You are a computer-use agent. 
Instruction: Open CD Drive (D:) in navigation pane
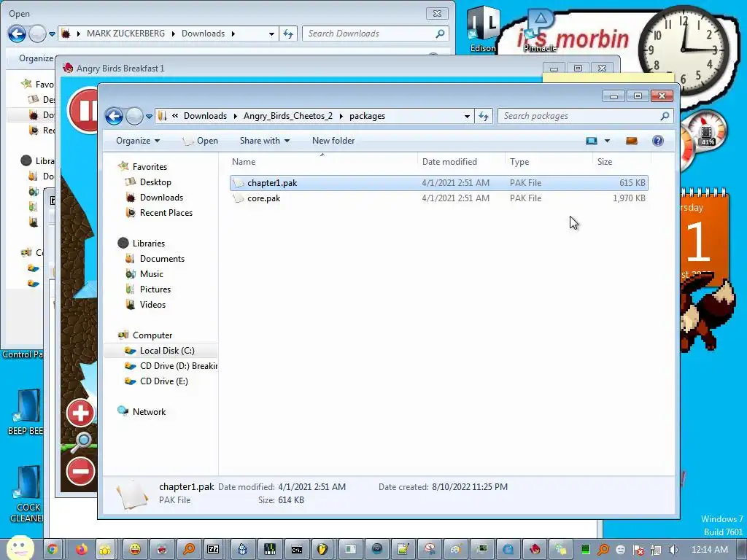(x=171, y=366)
